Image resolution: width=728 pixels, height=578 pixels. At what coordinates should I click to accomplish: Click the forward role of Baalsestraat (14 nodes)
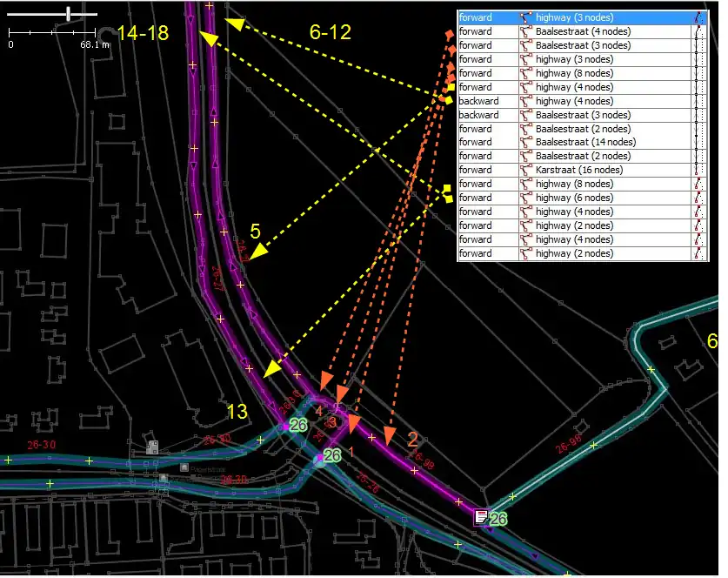click(x=476, y=142)
